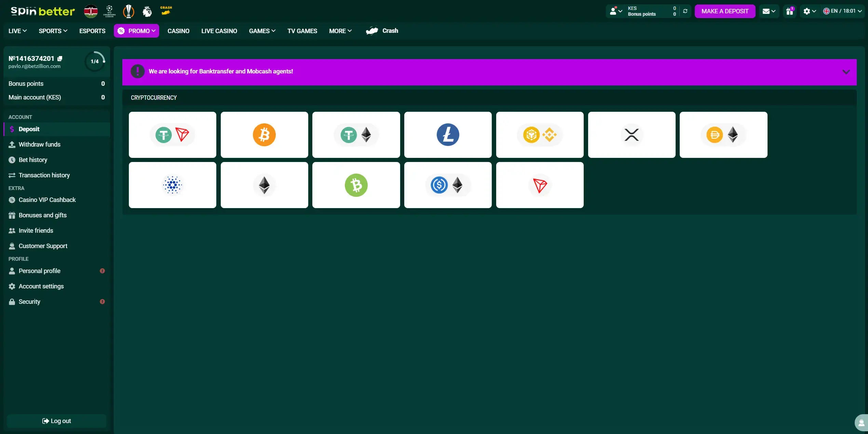Viewport: 868px width, 434px height.
Task: Expand the agents announcement banner
Action: coord(846,72)
